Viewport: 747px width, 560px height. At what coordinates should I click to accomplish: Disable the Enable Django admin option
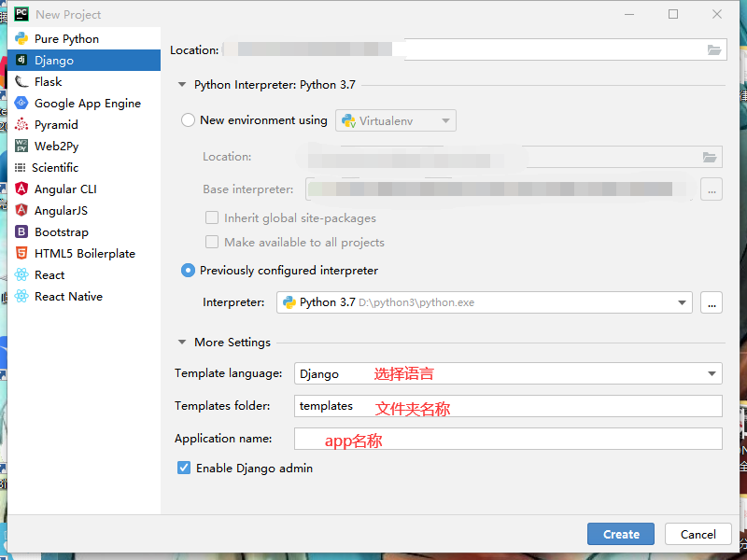click(x=184, y=469)
